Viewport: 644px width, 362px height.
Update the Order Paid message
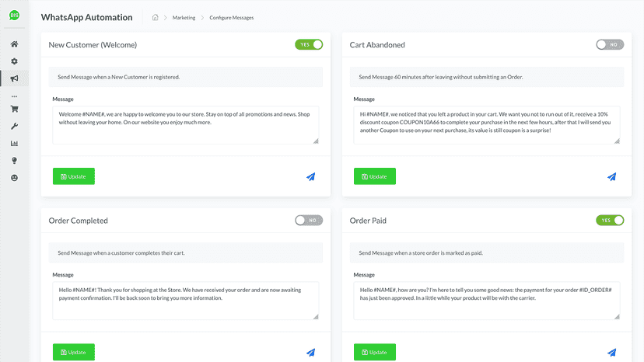coord(375,352)
